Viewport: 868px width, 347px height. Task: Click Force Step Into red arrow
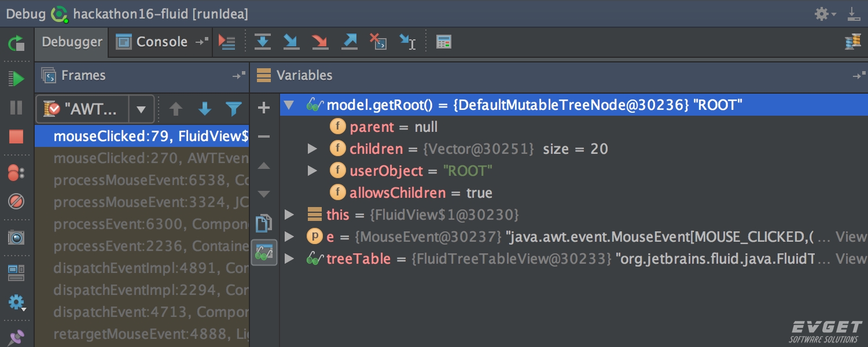(320, 42)
